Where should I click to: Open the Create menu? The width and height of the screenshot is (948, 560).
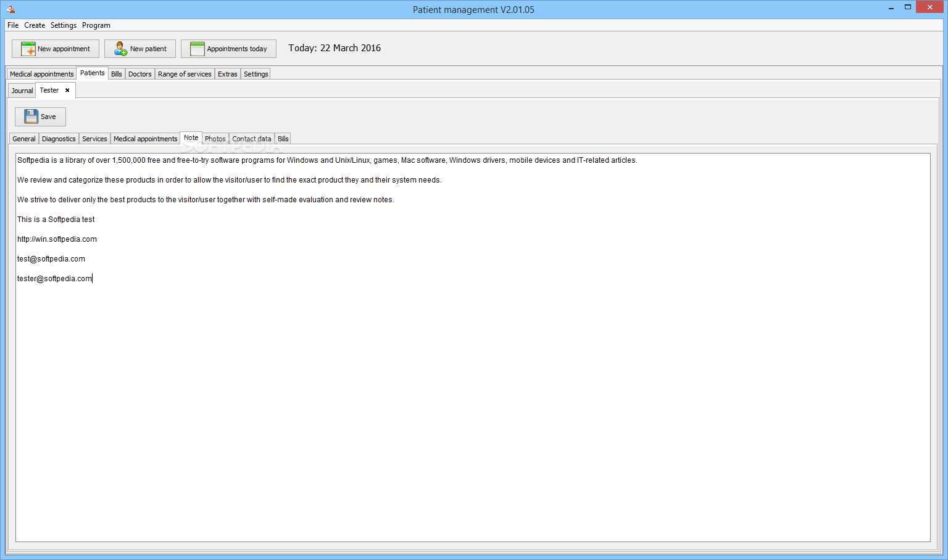click(x=35, y=25)
